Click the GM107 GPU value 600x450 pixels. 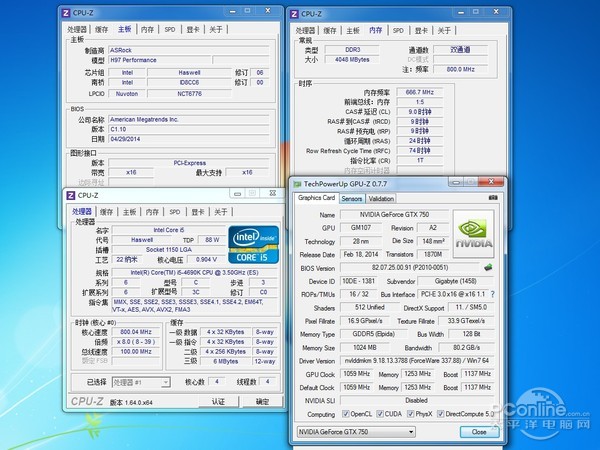pyautogui.click(x=360, y=228)
